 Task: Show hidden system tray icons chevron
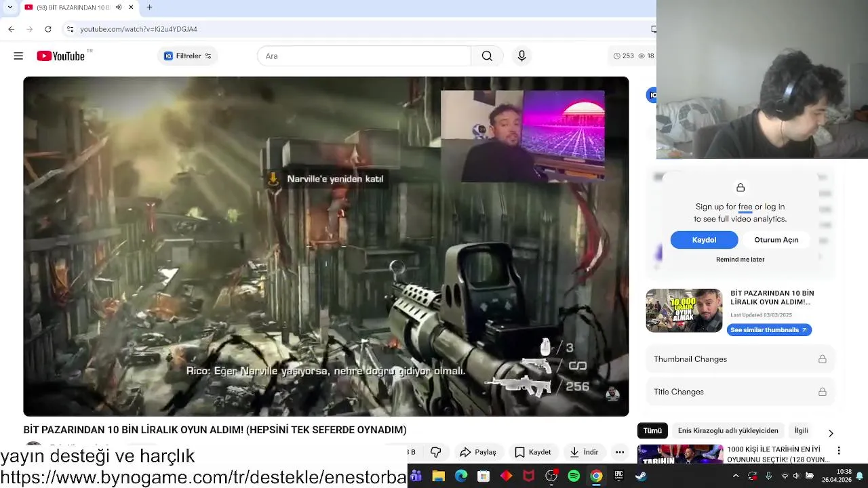point(736,476)
